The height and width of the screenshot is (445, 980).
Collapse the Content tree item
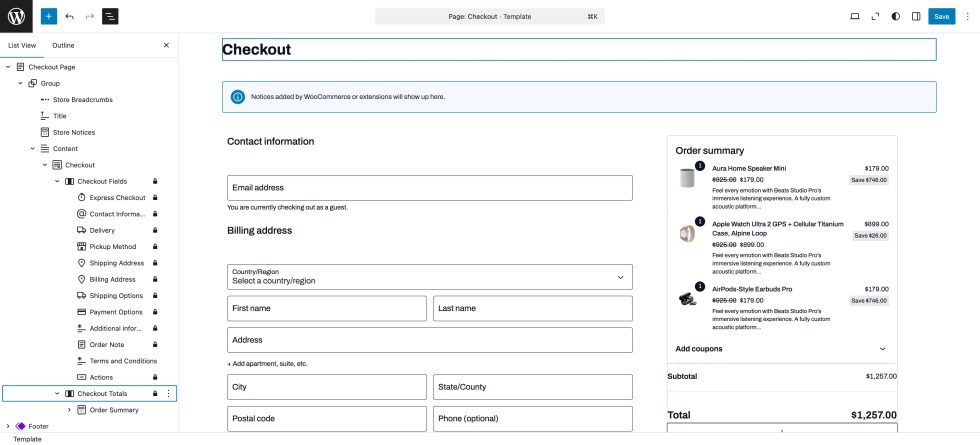point(32,149)
